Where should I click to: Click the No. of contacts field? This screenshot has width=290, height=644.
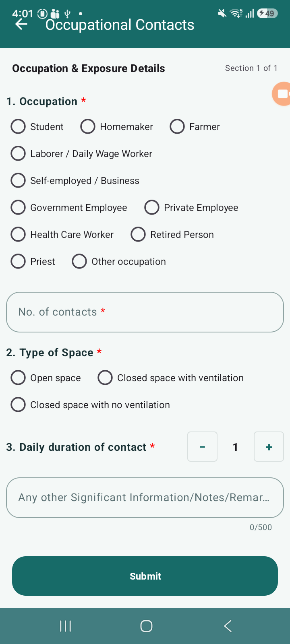145,312
